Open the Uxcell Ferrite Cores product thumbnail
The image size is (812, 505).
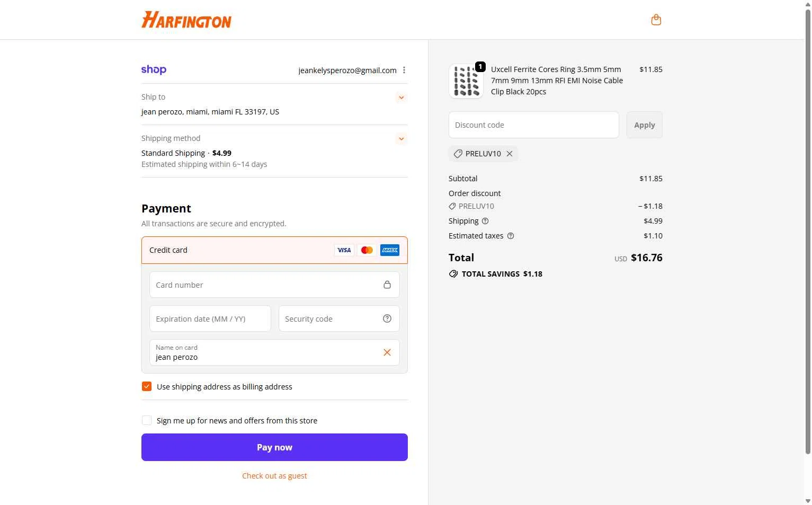tap(466, 81)
